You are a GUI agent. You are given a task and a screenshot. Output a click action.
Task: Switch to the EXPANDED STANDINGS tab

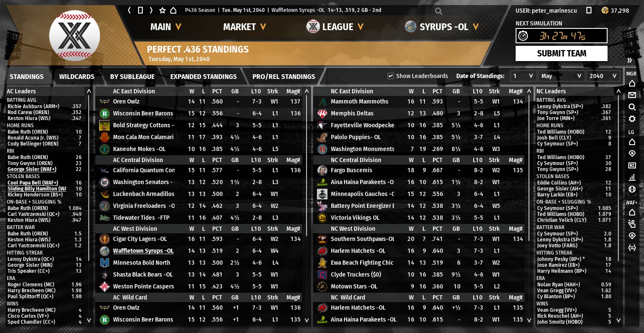tap(203, 76)
